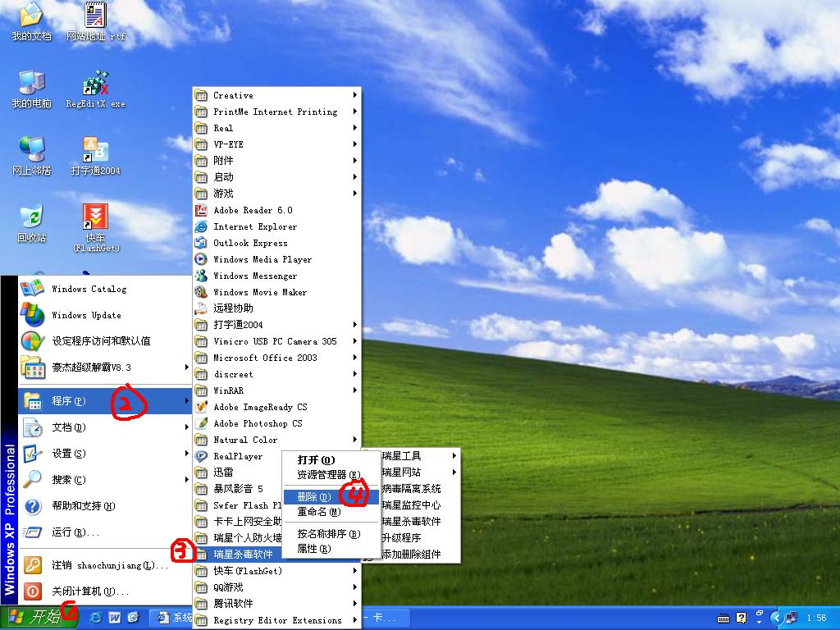Launch Adobe Reader 6.0

(x=276, y=210)
